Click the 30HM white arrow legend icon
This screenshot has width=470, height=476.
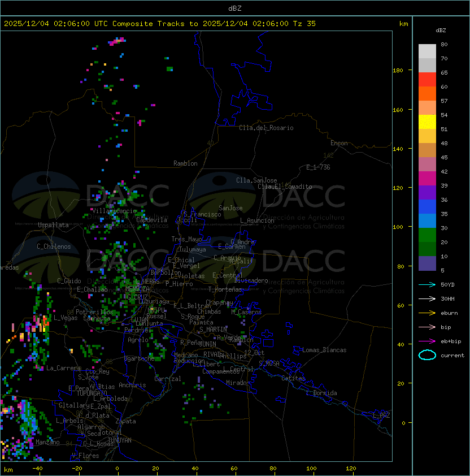point(427,298)
